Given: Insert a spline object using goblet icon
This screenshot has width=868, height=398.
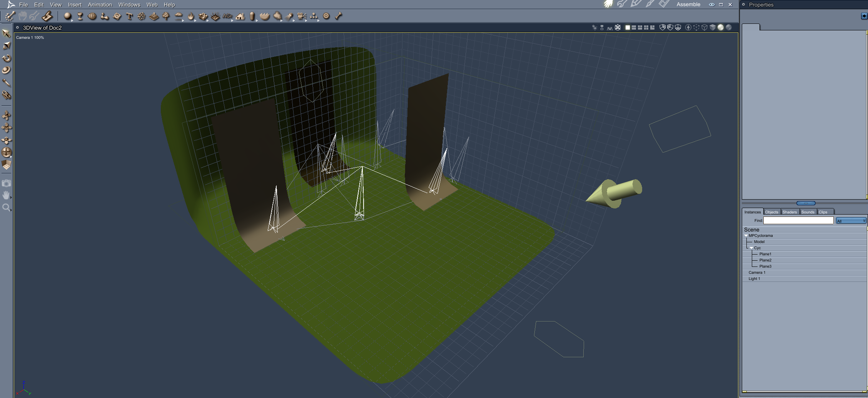Looking at the screenshot, I should (80, 16).
